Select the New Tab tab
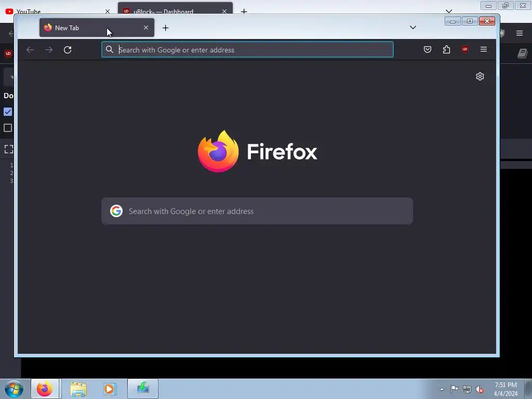Viewport: 532px width, 399px height. click(x=97, y=28)
